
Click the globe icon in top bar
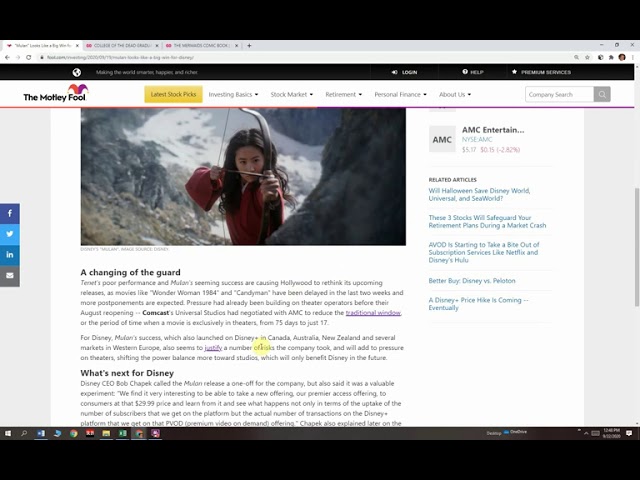(76, 72)
